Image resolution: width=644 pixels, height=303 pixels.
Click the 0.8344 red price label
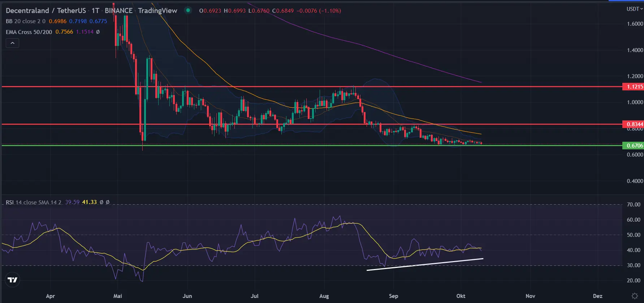633,124
